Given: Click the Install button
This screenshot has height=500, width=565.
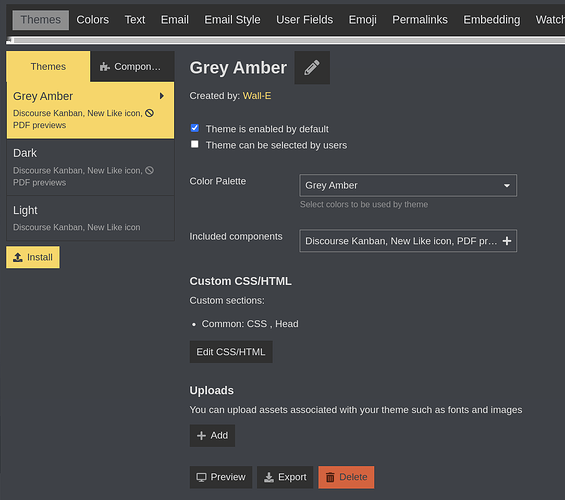Looking at the screenshot, I should pyautogui.click(x=33, y=257).
